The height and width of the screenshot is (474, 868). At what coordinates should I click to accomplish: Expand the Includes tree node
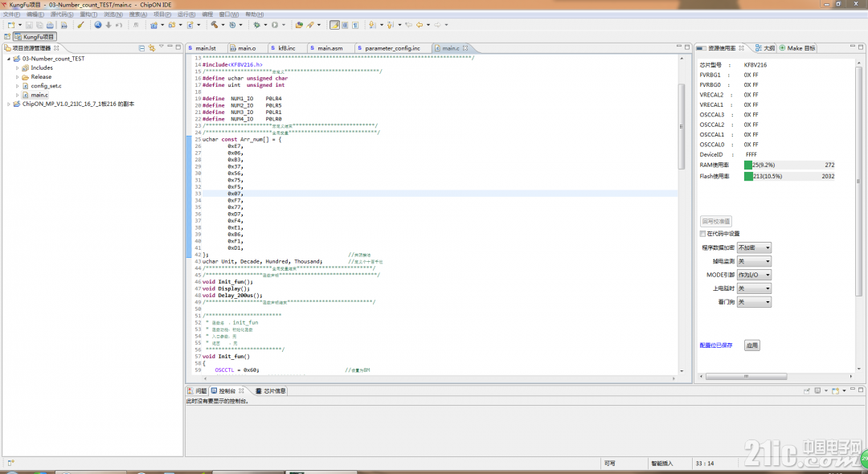coord(17,68)
